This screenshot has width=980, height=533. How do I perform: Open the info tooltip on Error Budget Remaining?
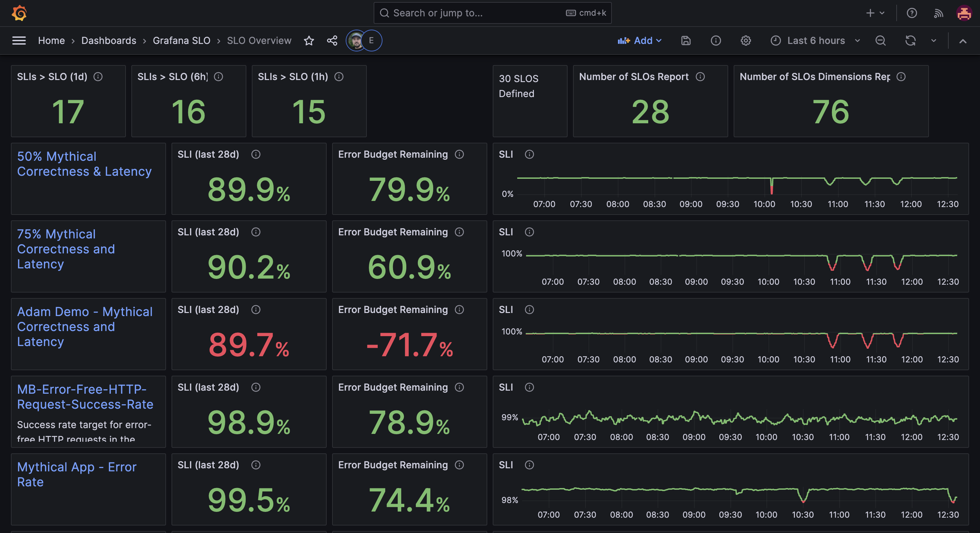click(459, 154)
